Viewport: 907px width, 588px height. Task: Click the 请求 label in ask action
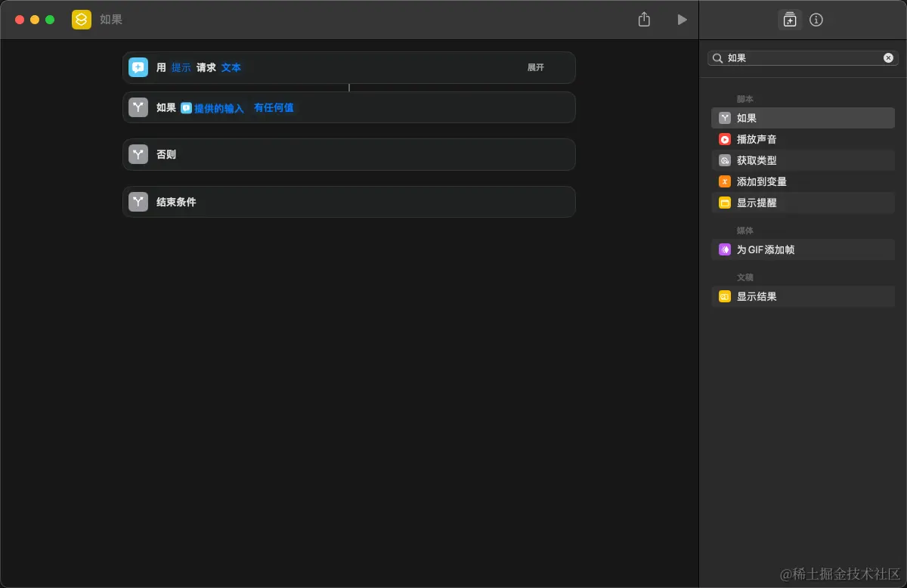click(206, 67)
